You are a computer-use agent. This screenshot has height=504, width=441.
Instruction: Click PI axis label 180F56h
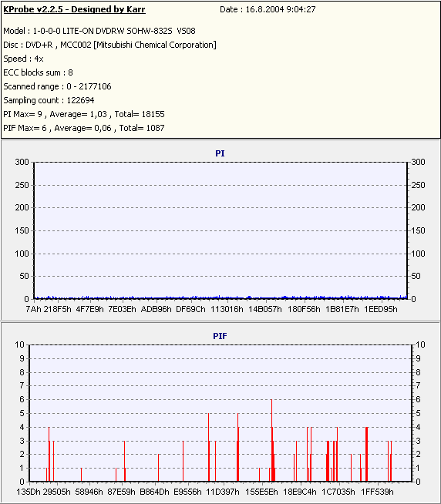pos(304,309)
